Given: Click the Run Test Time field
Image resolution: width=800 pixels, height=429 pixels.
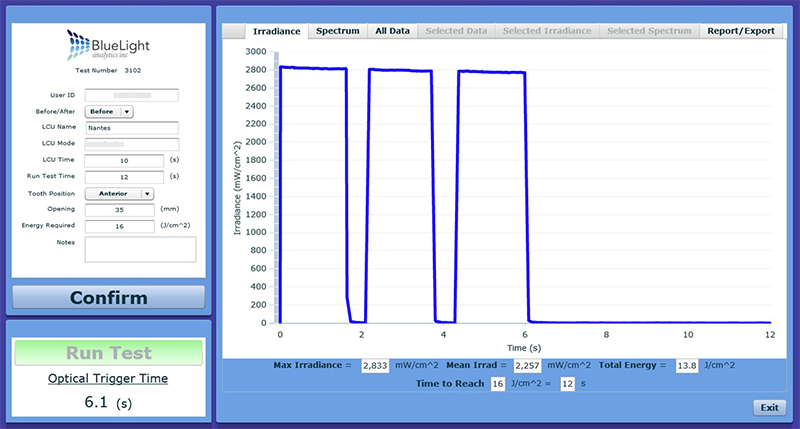Looking at the screenshot, I should point(124,177).
